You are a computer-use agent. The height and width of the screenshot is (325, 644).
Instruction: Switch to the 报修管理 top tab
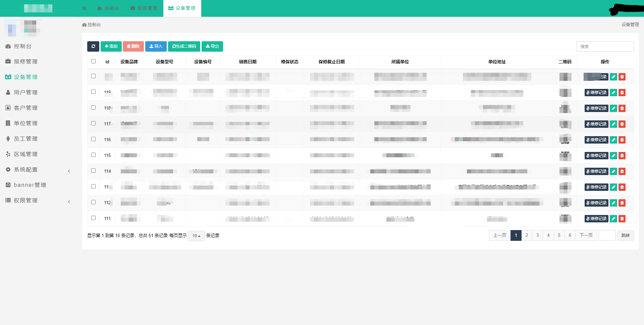click(144, 8)
